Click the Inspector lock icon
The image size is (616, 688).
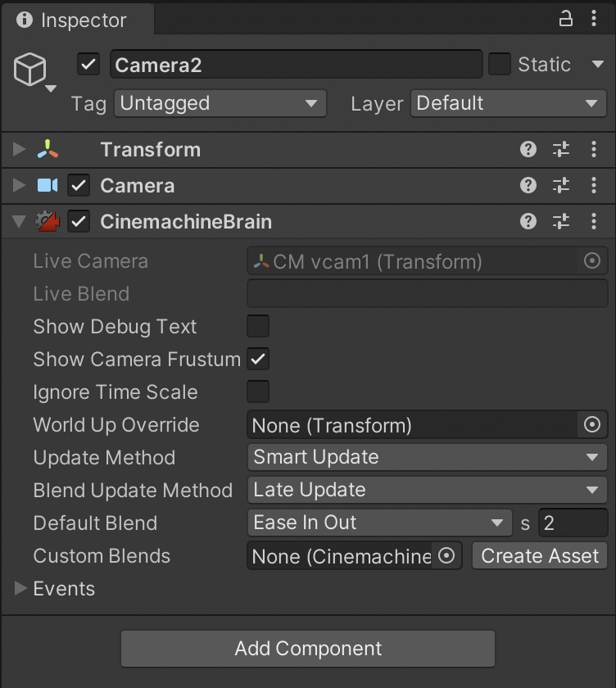coord(566,19)
